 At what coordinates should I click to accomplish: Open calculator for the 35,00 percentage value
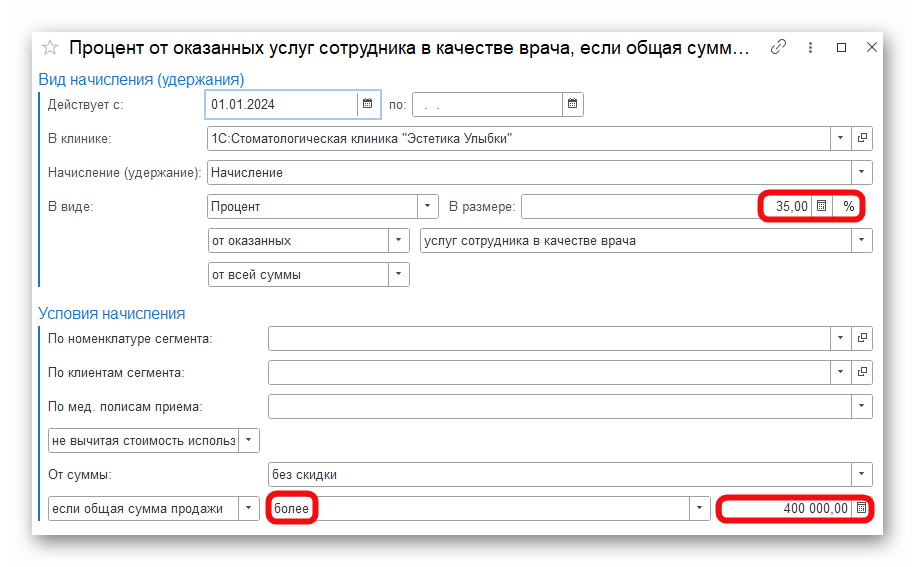[822, 206]
